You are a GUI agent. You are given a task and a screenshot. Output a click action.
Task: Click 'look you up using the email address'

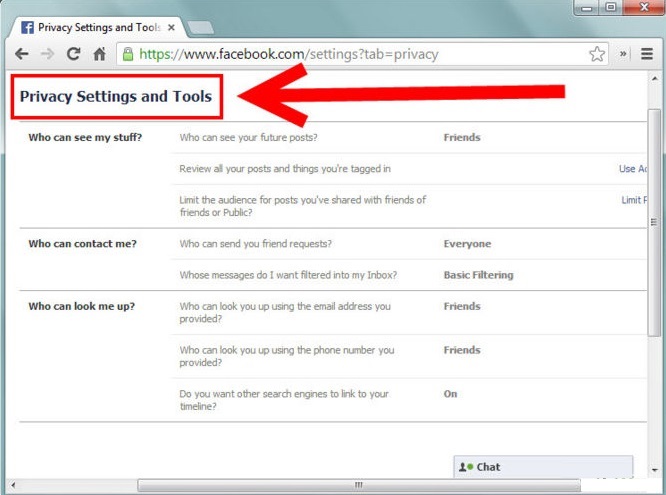tap(285, 312)
